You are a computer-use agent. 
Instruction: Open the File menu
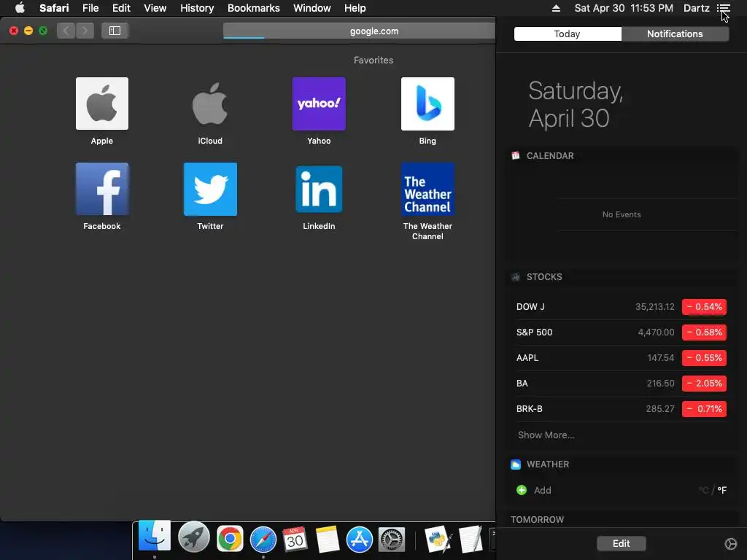click(90, 8)
